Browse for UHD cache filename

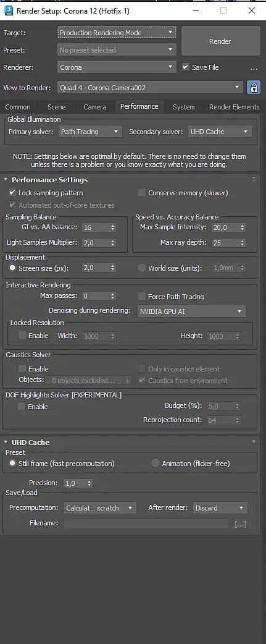pos(241,523)
